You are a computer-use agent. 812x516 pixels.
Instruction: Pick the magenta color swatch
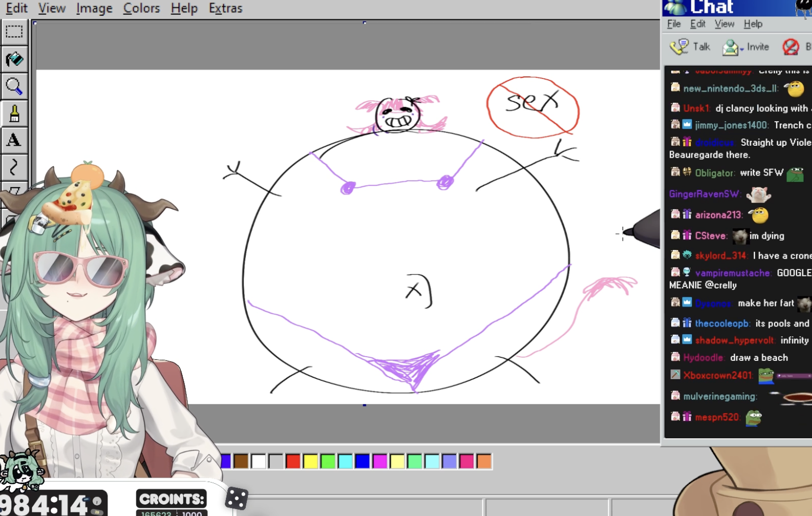pos(379,461)
